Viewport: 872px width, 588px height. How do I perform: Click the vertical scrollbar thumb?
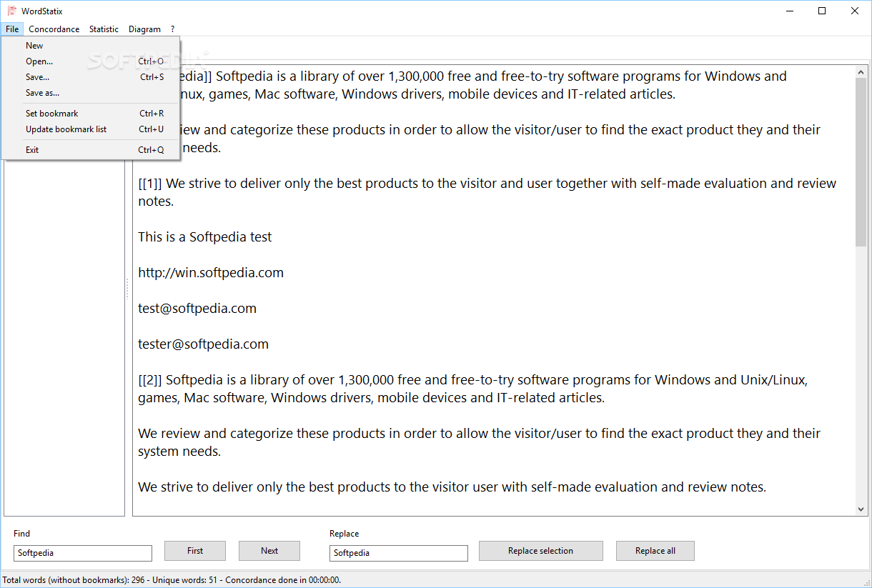coord(861,162)
